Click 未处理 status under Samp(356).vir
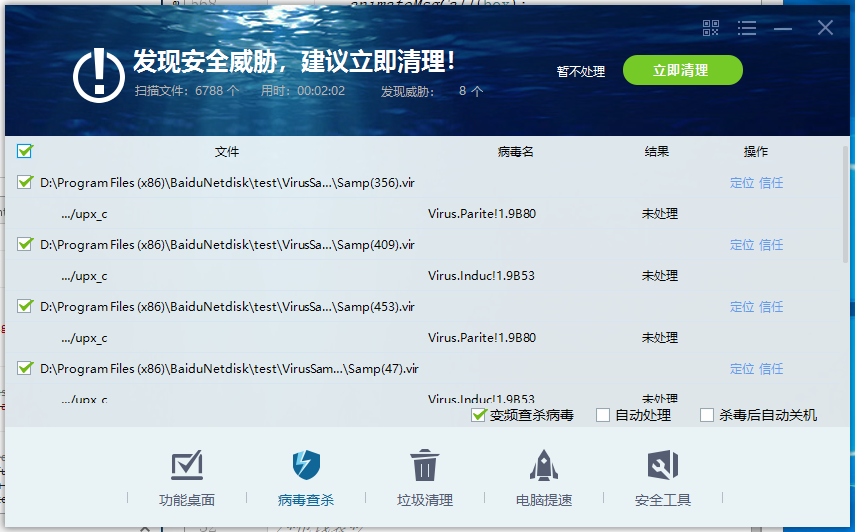The image size is (855, 532). [660, 214]
